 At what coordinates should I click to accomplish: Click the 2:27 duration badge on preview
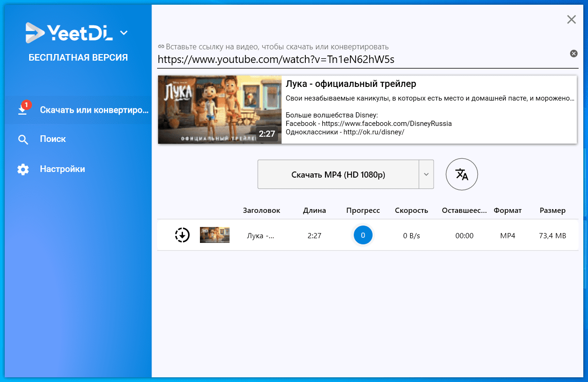267,134
